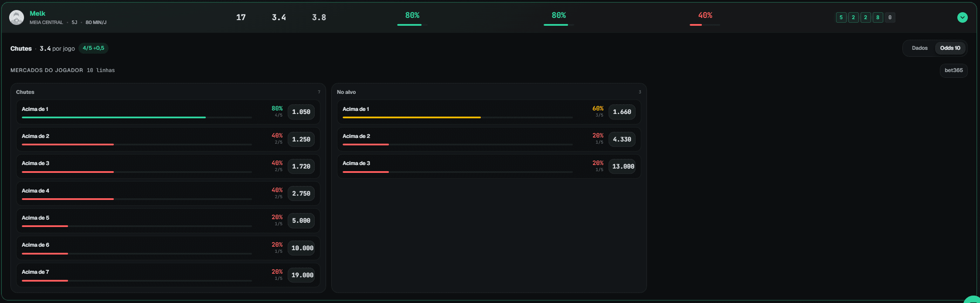
Task: Select the 5.000 odds for Acima de 5
Action: tap(301, 221)
